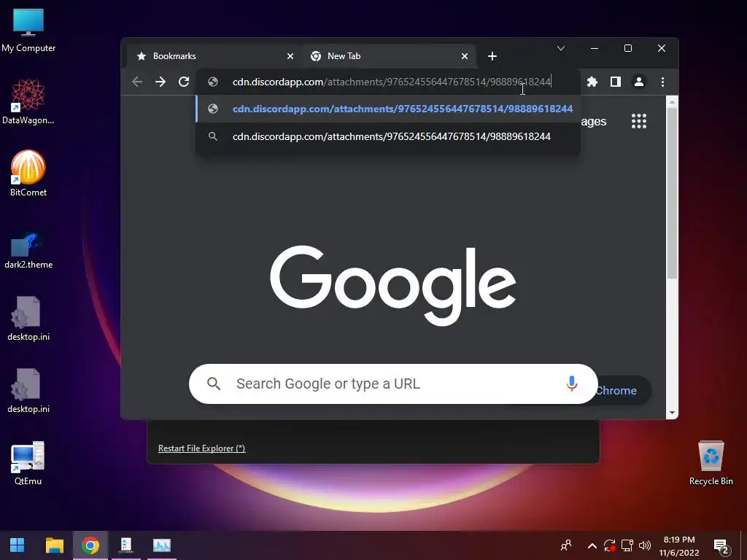
Task: Close the Bookmarks tab
Action: (290, 56)
